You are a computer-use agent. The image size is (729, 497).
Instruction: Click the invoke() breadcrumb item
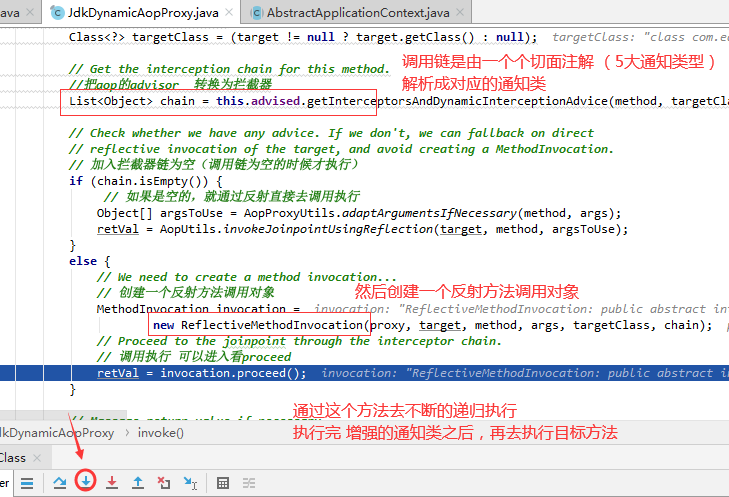point(160,433)
